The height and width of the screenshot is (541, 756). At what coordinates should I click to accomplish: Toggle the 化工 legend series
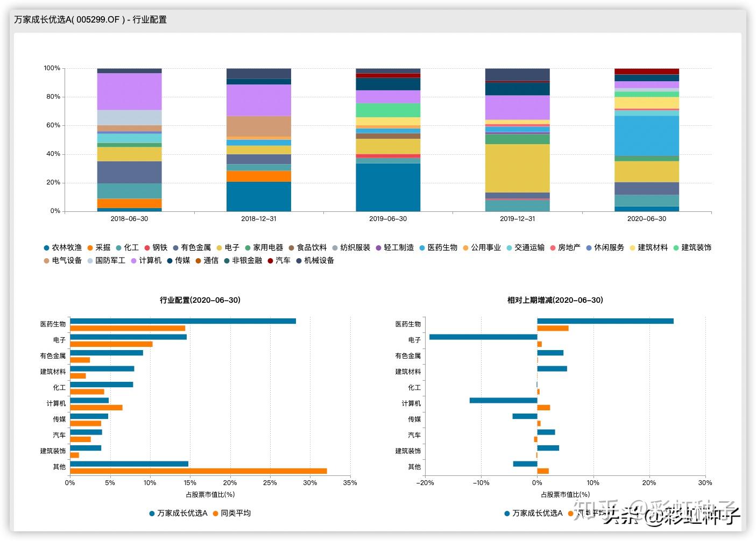point(128,247)
